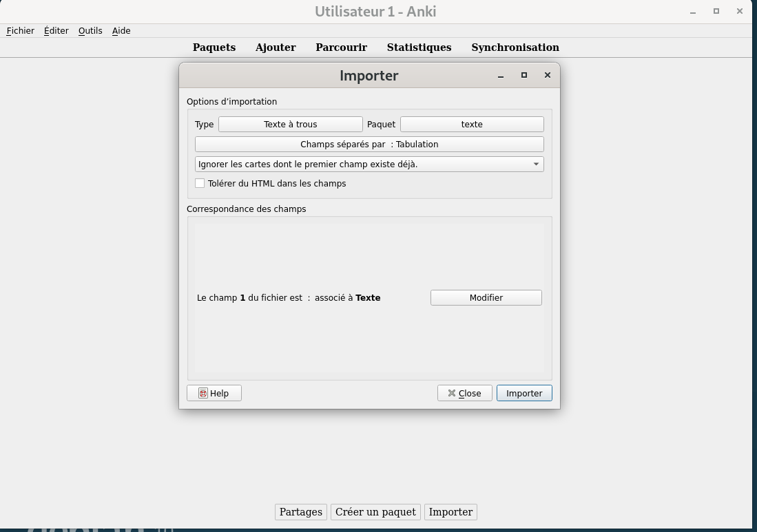Viewport: 757px width, 532px height.
Task: Choose deck via the texte Paquet button
Action: (x=472, y=124)
